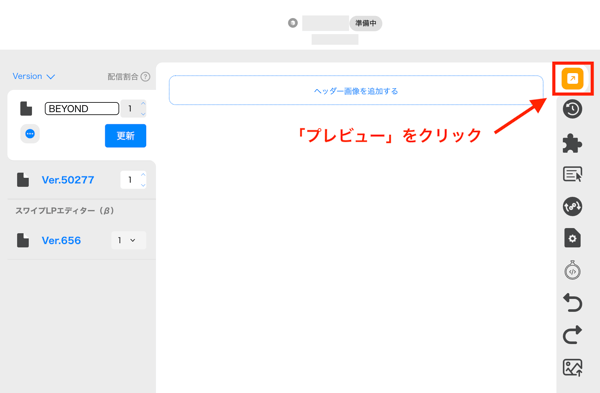The width and height of the screenshot is (600, 393).
Task: Click the circular arrows swap icon
Action: pos(572,207)
